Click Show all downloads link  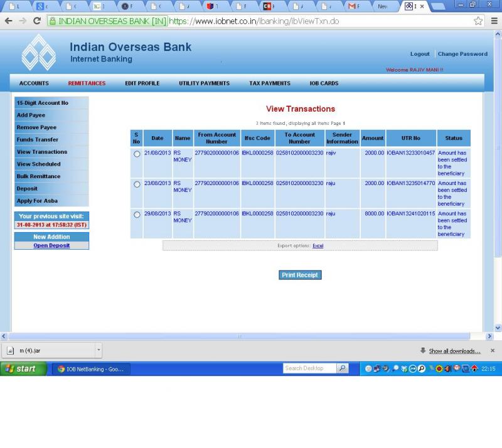[x=454, y=351]
